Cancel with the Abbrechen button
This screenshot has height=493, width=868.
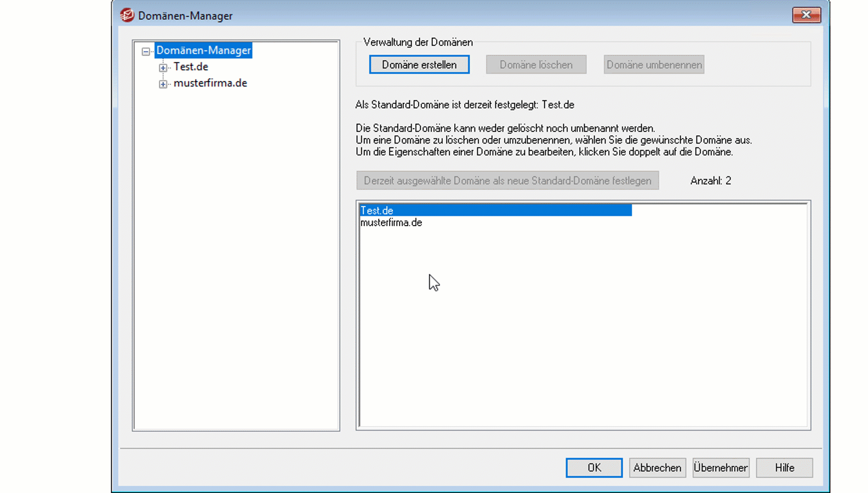point(657,468)
